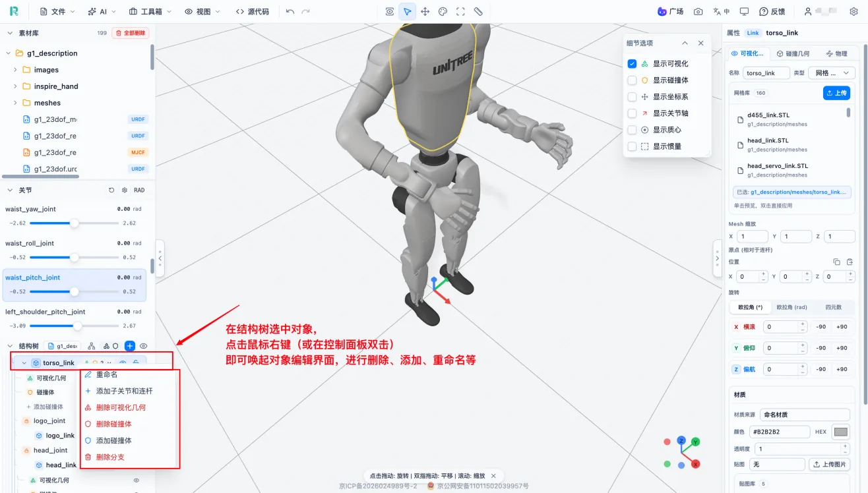Click the waist_yaw_joint slider
The height and width of the screenshot is (493, 868).
[75, 223]
